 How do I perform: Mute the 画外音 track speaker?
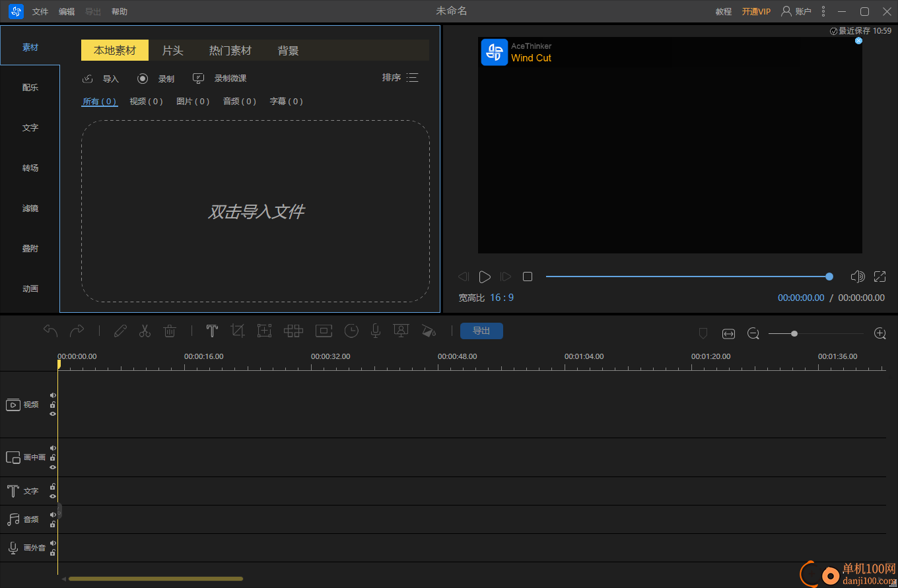point(53,543)
